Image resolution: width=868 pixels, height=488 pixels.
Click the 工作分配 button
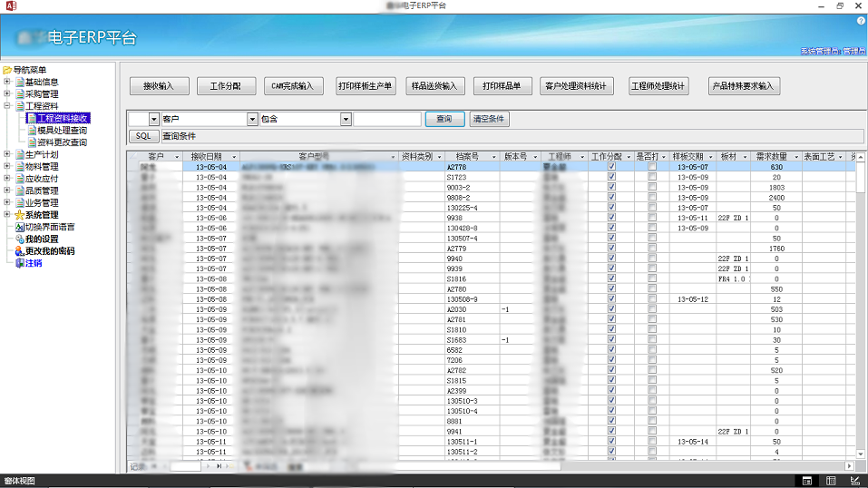pyautogui.click(x=227, y=86)
